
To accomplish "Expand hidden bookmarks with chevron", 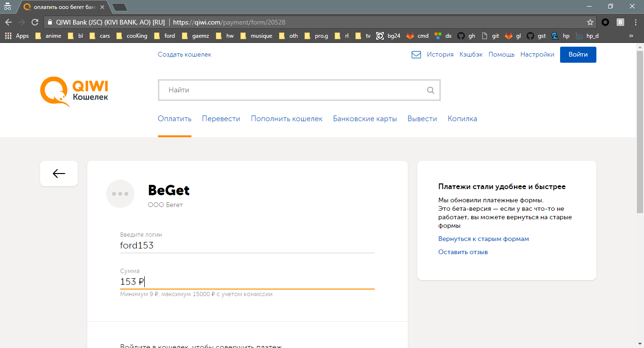I will [631, 36].
